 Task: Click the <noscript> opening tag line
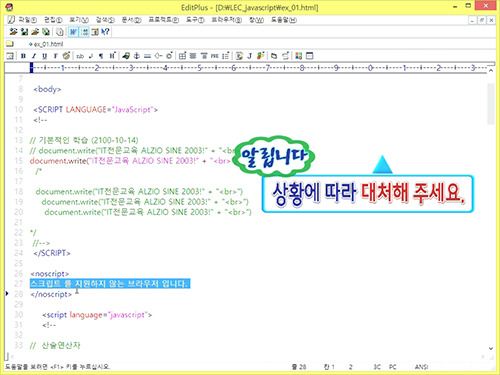(49, 274)
